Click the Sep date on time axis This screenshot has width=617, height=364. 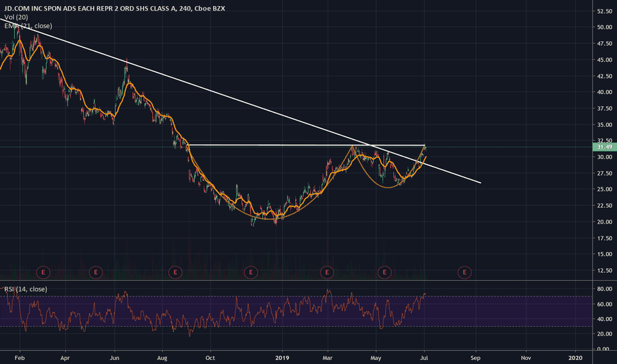coord(475,357)
